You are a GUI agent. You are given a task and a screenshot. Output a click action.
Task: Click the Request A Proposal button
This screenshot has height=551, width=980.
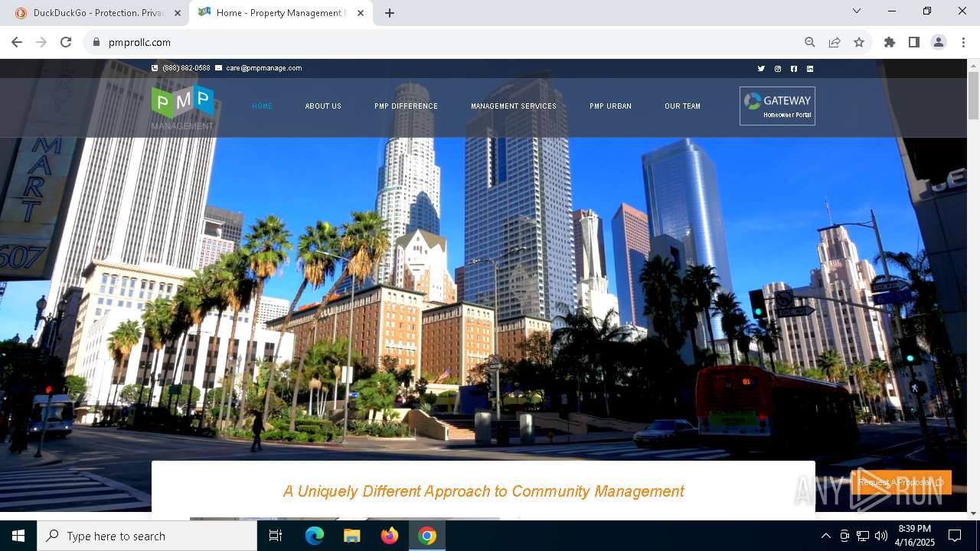[901, 482]
